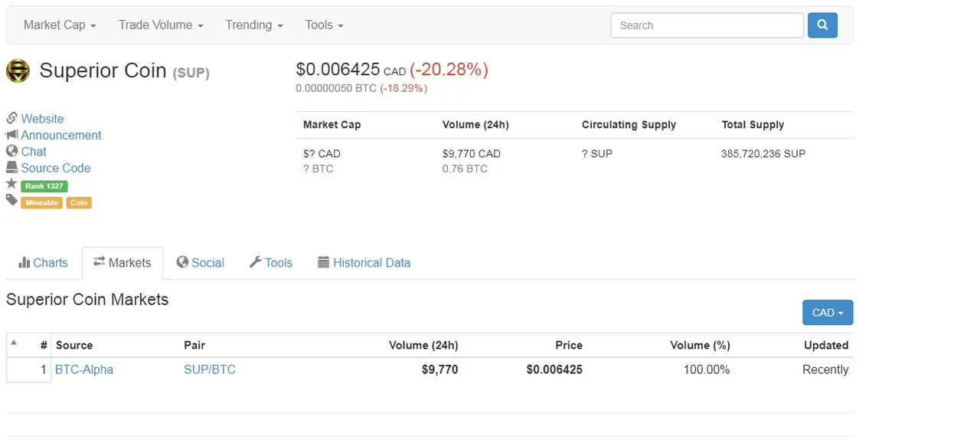
Task: Open the Tools tab with wrench
Action: 271,263
